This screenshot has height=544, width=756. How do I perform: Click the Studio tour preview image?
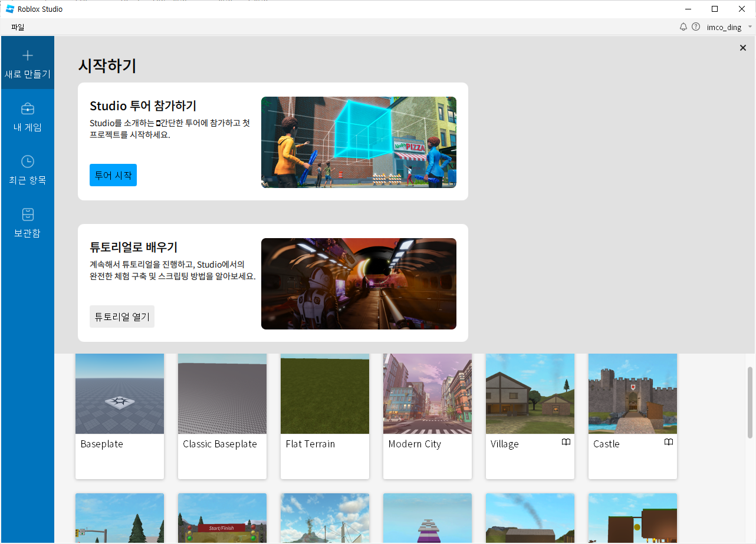[x=359, y=142]
